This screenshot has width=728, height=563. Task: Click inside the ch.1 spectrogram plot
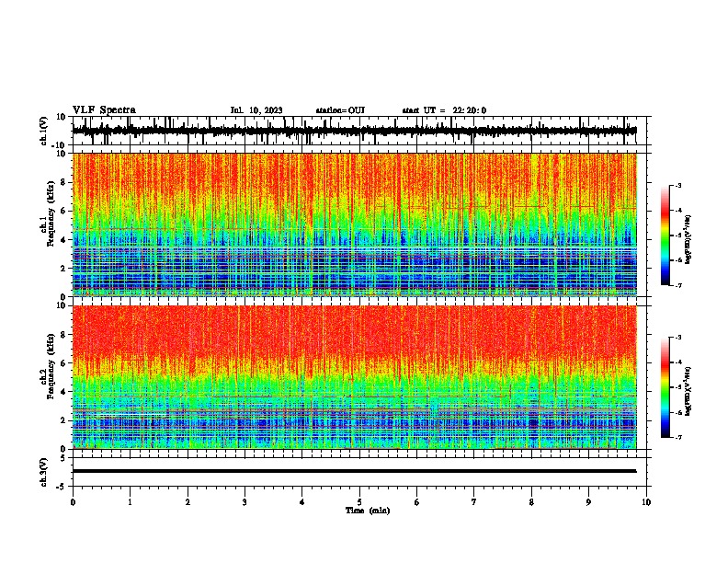coord(354,224)
